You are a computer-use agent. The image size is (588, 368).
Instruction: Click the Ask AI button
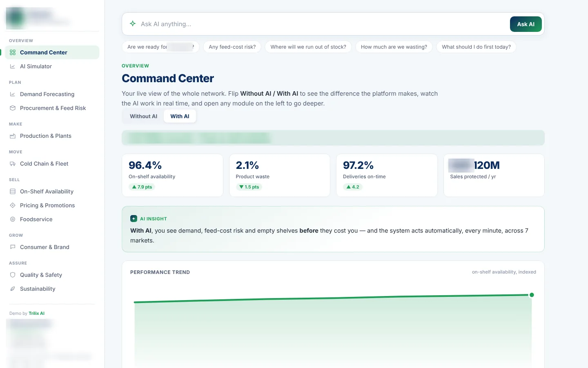coord(526,24)
